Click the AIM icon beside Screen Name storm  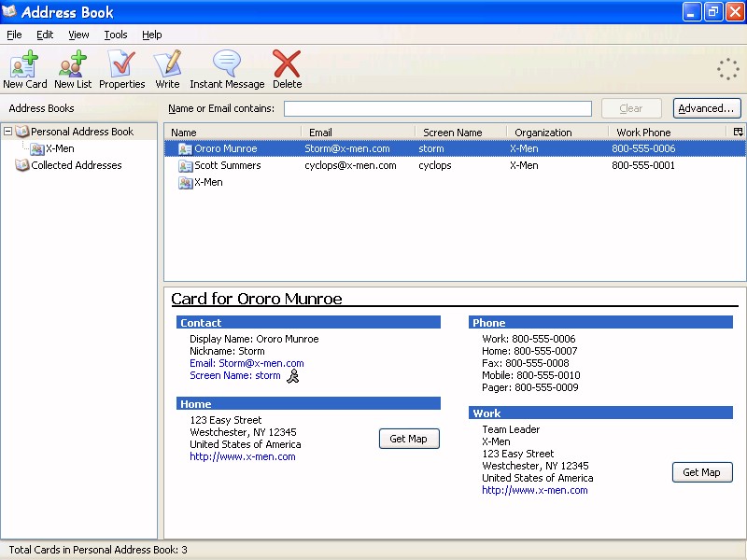[293, 376]
